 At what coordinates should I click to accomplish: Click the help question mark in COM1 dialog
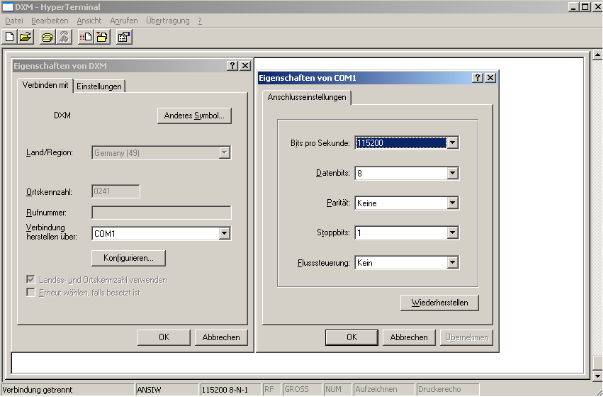(x=477, y=78)
